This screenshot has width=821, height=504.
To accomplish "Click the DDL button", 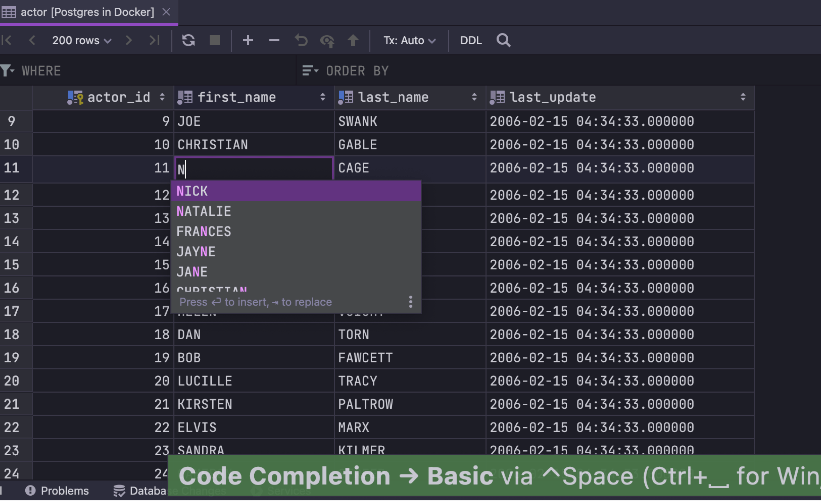I will (471, 40).
